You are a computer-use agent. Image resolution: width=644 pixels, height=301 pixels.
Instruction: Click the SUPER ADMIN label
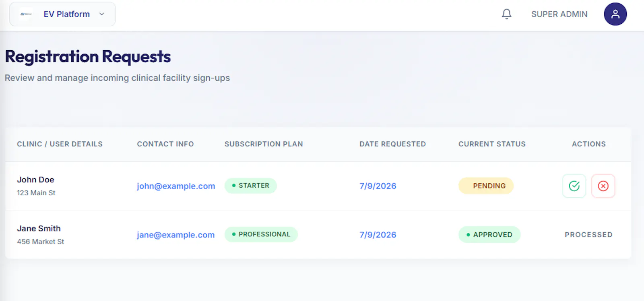coord(559,14)
